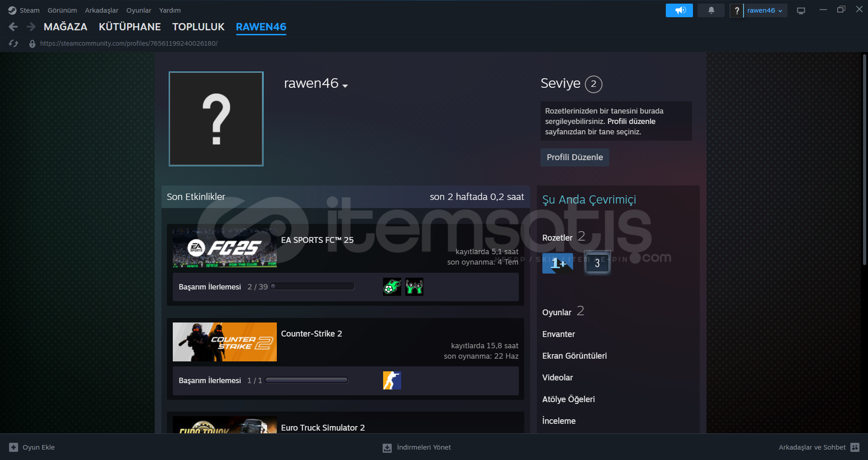Click the friends chat icon at bottom right
Screen dimensions: 868x460
pyautogui.click(x=855, y=447)
